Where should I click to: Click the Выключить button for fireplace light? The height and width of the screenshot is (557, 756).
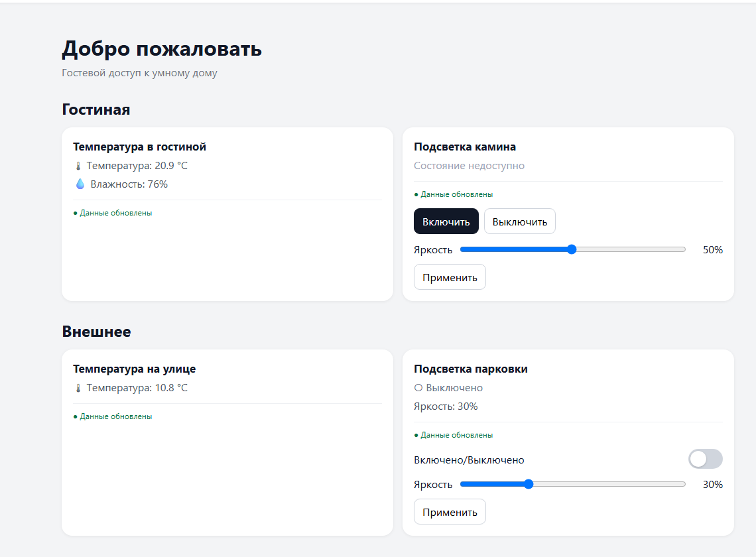(519, 221)
